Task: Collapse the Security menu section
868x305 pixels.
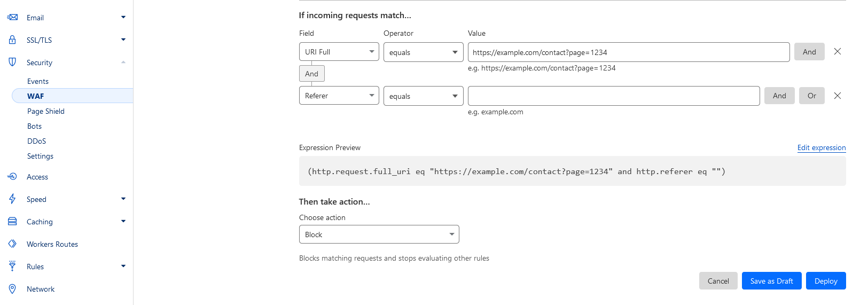Action: (123, 62)
